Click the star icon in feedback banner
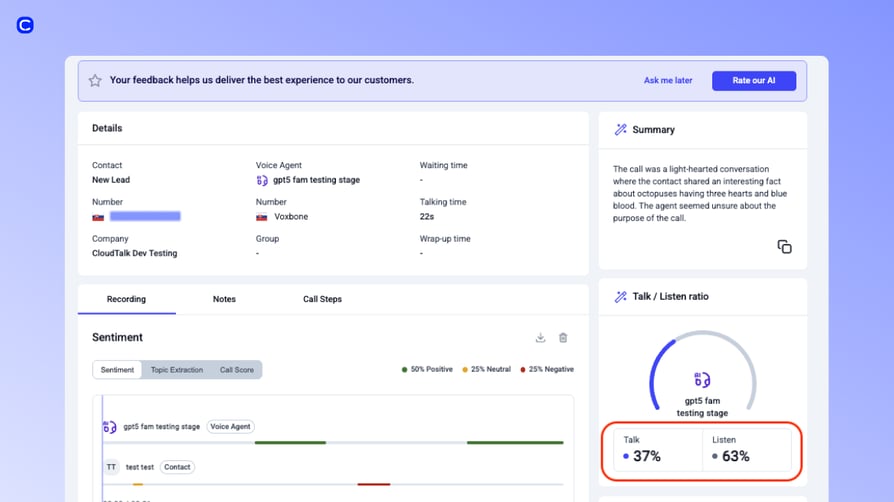The image size is (894, 502). click(x=95, y=80)
